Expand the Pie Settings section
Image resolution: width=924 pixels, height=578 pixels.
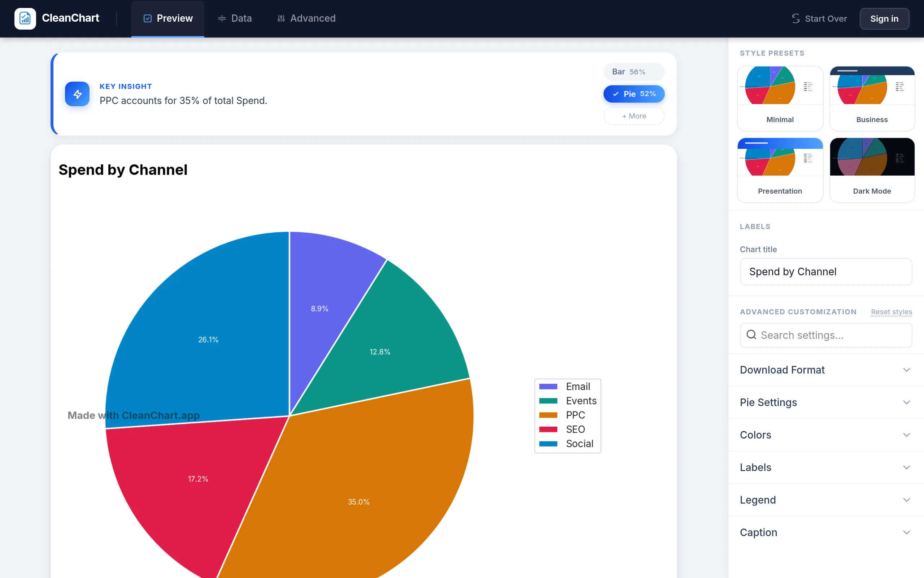pyautogui.click(x=826, y=402)
